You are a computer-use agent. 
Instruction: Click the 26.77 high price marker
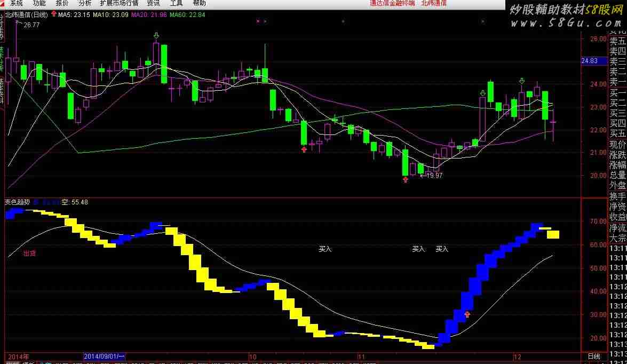31,25
